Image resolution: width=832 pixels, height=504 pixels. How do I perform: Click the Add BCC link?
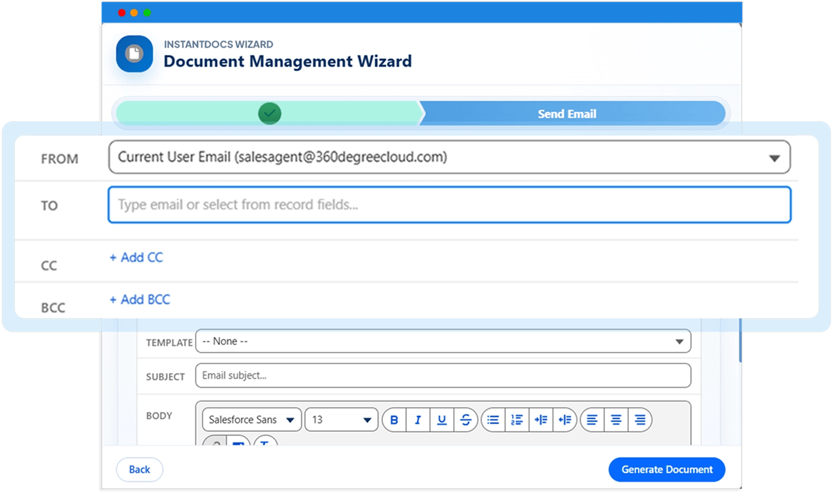(x=140, y=300)
